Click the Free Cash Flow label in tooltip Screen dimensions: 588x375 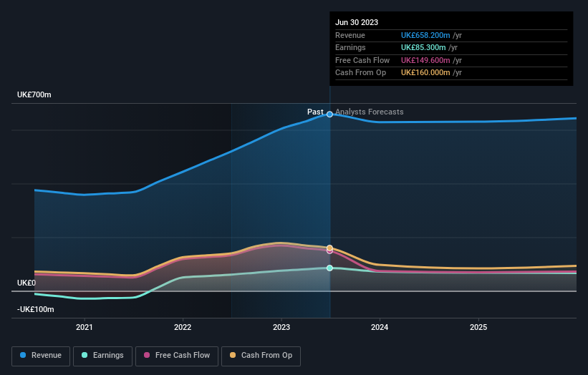(362, 60)
